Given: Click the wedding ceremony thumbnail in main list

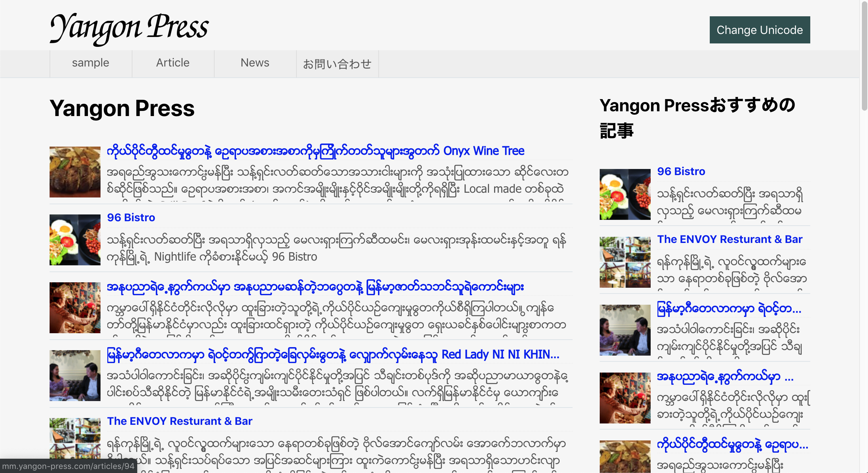Looking at the screenshot, I should click(75, 308).
